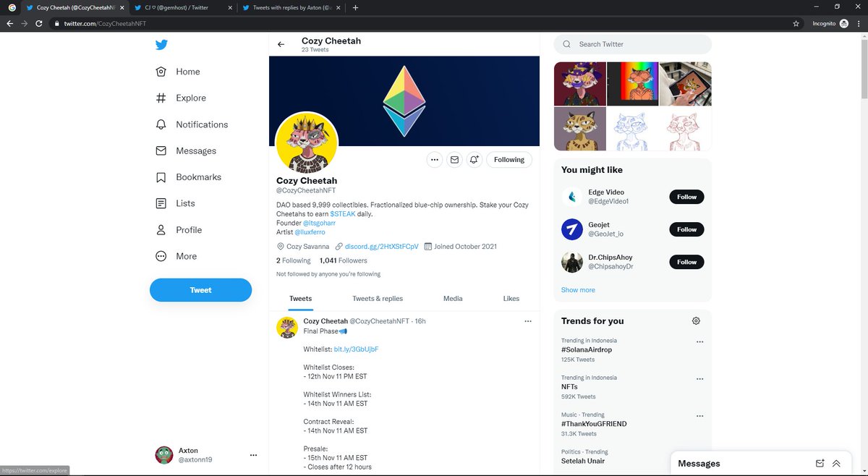Open the Ethereum banner image
Screen dimensions: 868x476
click(404, 101)
